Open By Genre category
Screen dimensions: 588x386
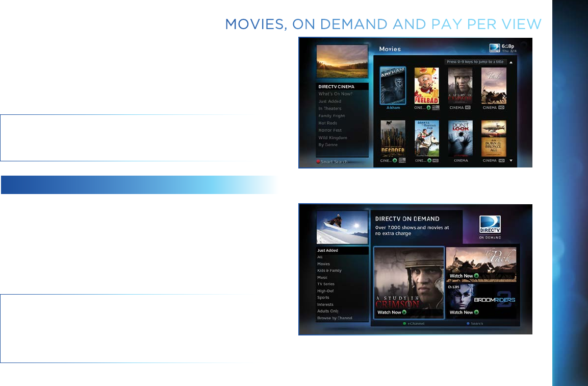click(x=328, y=145)
